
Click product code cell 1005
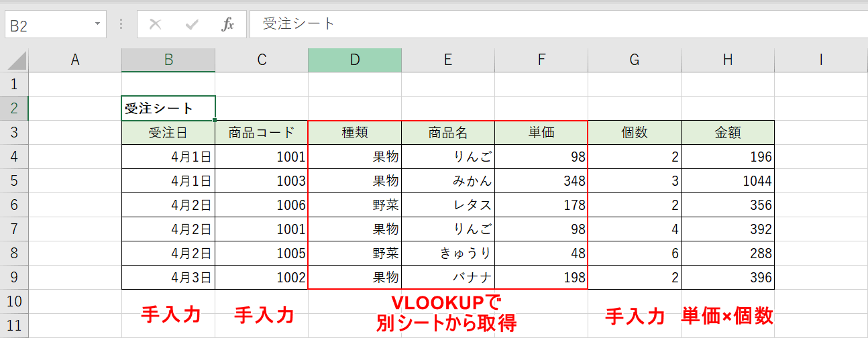[262, 253]
